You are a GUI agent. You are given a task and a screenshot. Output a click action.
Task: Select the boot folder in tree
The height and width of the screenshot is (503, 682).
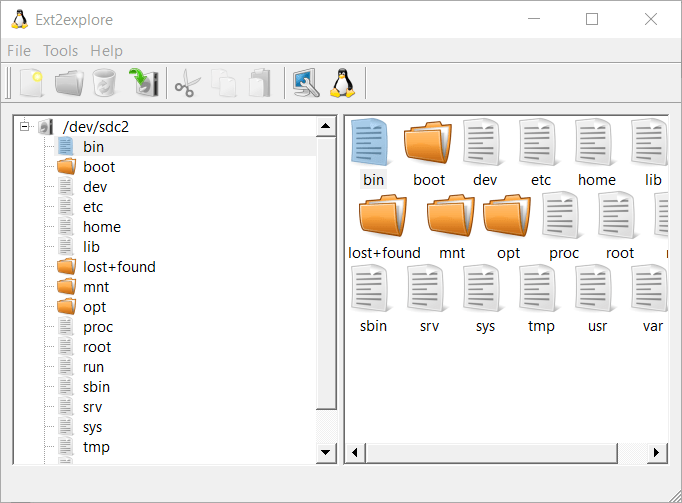coord(98,167)
